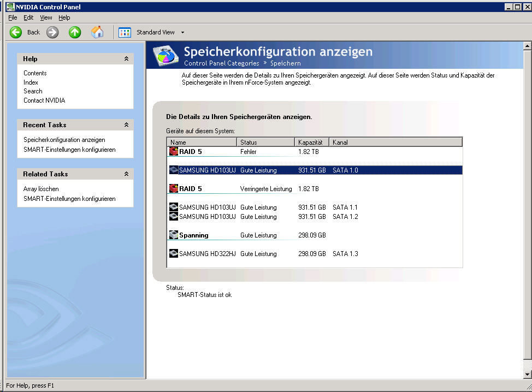This screenshot has width=532, height=392.
Task: Go to Home with the house icon
Action: (97, 32)
